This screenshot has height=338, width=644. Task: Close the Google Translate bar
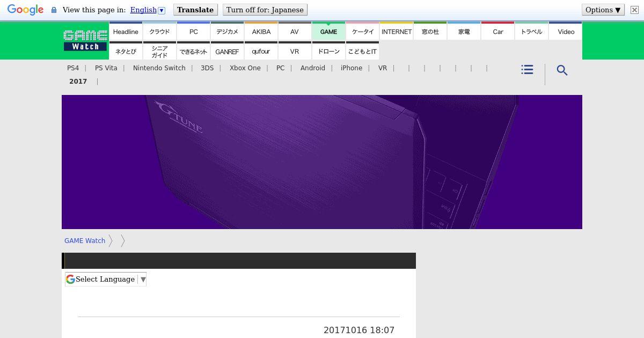[x=634, y=10]
